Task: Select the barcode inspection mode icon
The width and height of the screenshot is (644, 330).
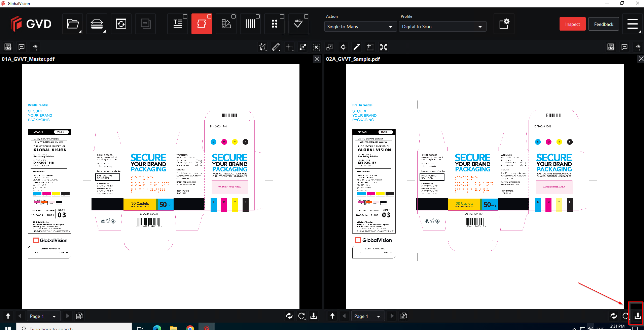Action: (x=250, y=24)
